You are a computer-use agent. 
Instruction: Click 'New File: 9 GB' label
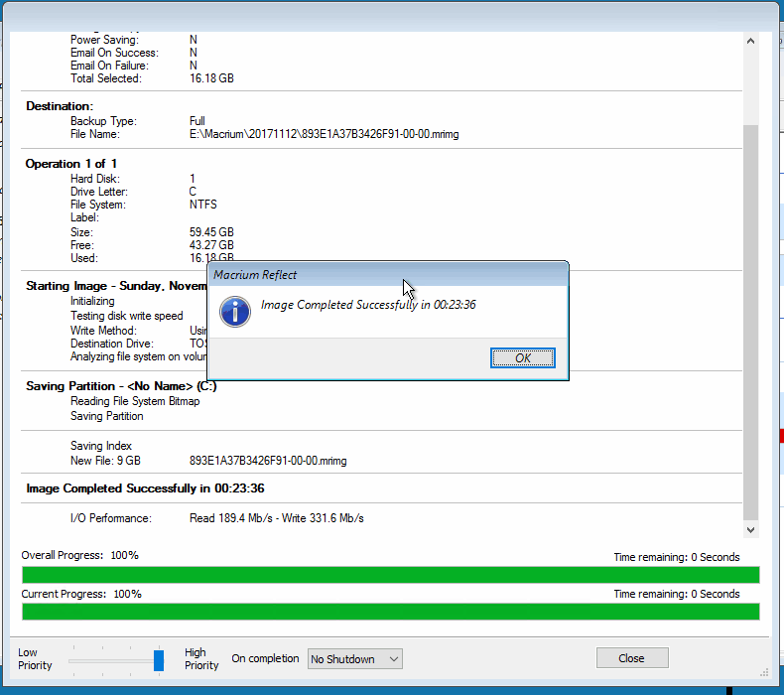(105, 461)
